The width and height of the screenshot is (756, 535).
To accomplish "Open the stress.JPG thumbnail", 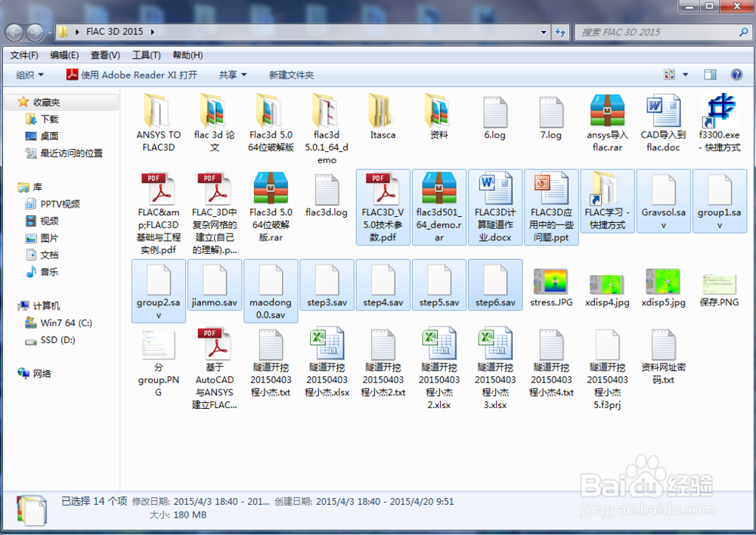I will coord(551,281).
